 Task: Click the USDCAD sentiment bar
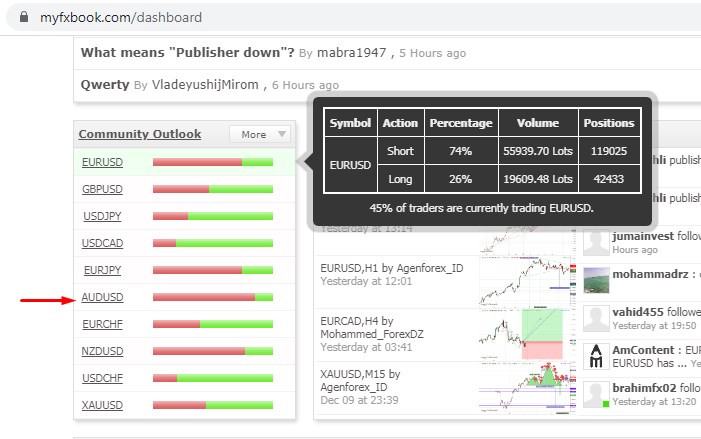[x=213, y=243]
